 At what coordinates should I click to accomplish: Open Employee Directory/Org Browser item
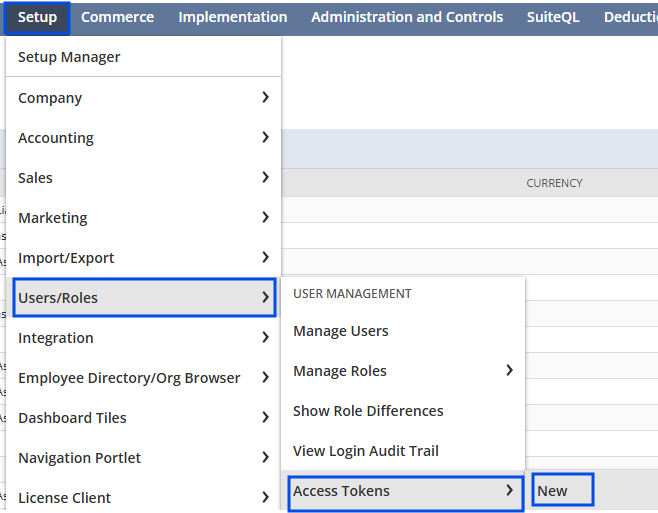pos(143,378)
